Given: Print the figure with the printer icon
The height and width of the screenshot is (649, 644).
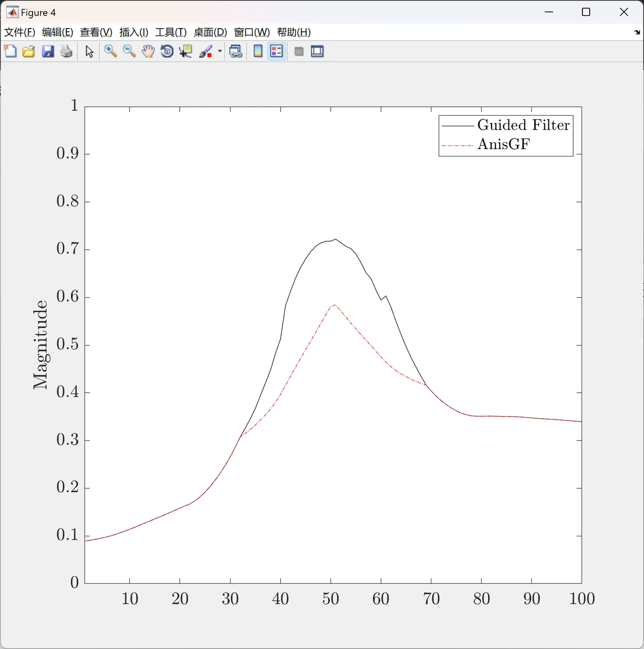Looking at the screenshot, I should [x=67, y=52].
